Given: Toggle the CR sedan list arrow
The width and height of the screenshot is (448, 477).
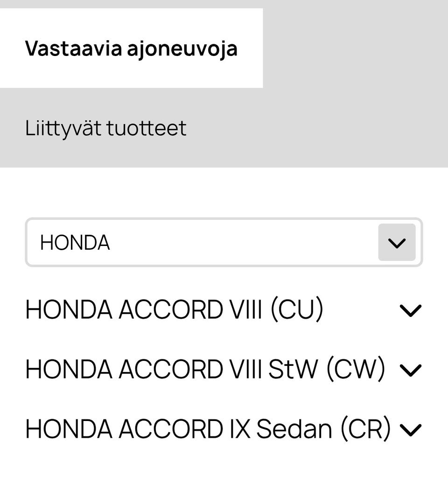Looking at the screenshot, I should coord(411,430).
